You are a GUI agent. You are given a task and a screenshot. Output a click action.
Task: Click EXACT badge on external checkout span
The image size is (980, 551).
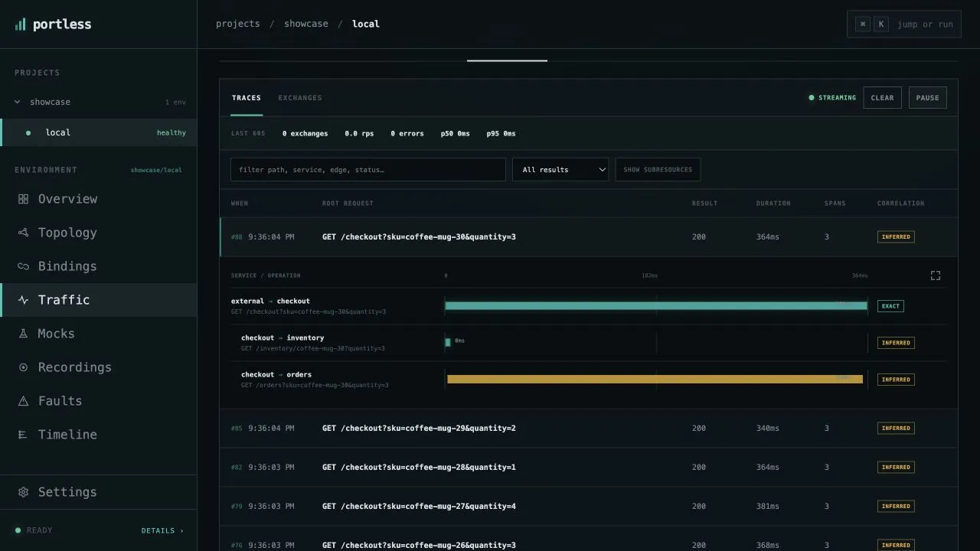tap(890, 306)
